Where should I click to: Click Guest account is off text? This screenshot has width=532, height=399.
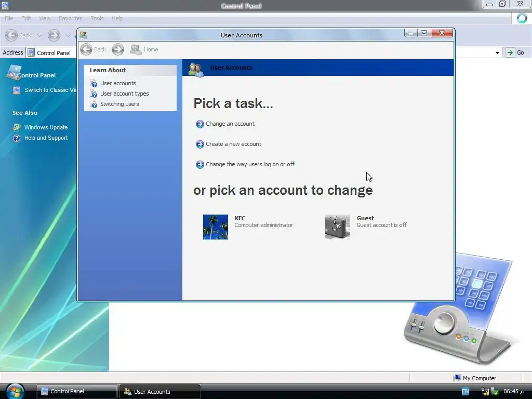[x=382, y=225]
